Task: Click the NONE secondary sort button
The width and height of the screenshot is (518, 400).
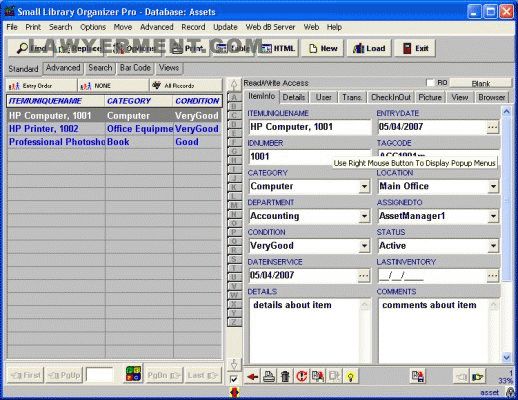Action: (x=113, y=86)
